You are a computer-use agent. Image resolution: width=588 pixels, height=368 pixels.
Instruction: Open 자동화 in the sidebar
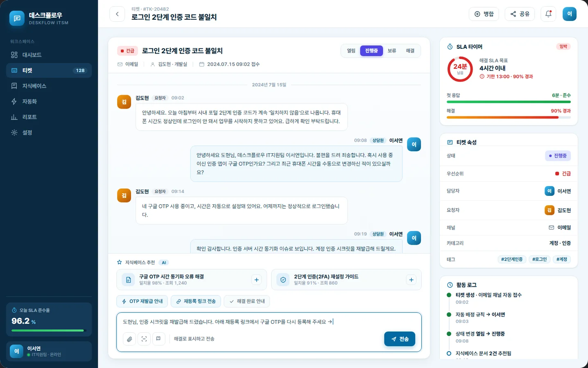49,102
